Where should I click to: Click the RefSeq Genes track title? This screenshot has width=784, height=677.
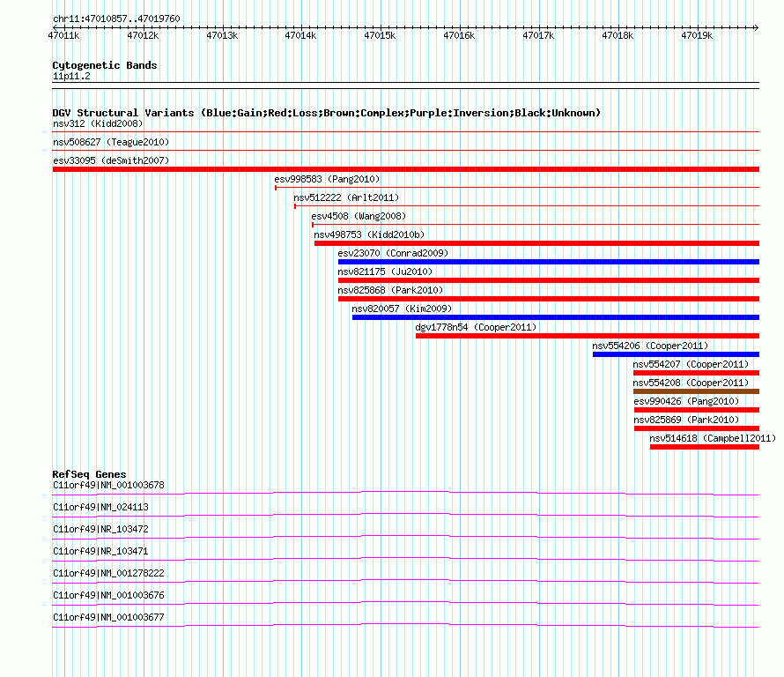click(x=89, y=474)
